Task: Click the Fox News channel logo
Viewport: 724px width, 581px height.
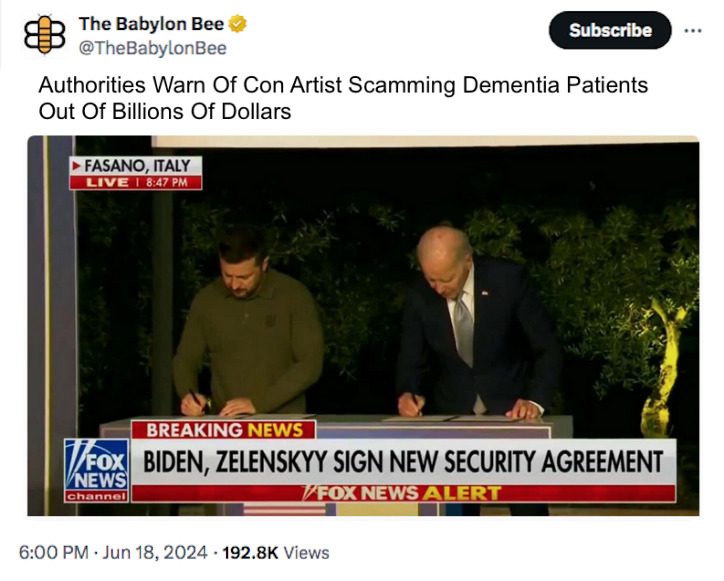Action: [97, 471]
